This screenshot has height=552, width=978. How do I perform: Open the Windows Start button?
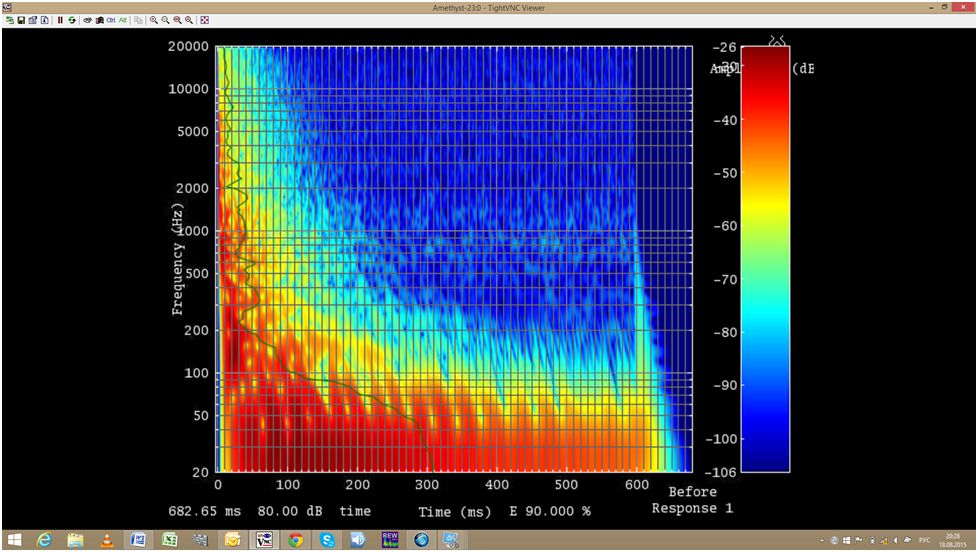pos(15,540)
